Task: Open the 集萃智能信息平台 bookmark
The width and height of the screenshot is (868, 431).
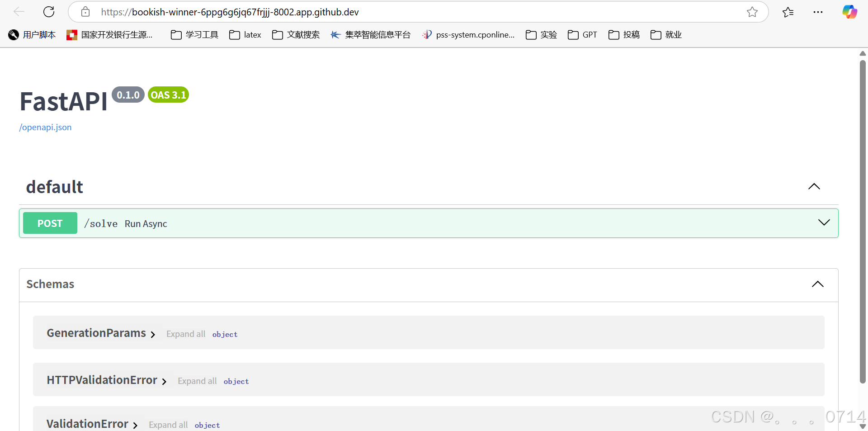Action: (370, 35)
